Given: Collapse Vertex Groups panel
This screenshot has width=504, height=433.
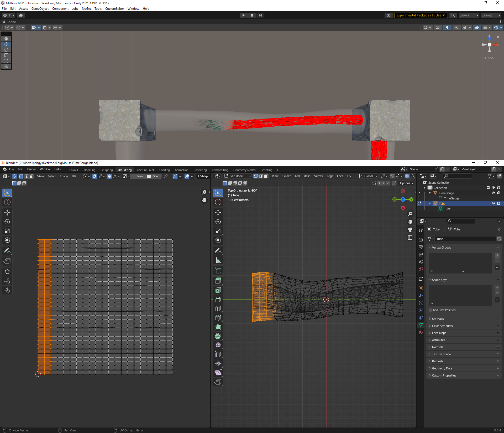Looking at the screenshot, I should [x=464, y=248].
